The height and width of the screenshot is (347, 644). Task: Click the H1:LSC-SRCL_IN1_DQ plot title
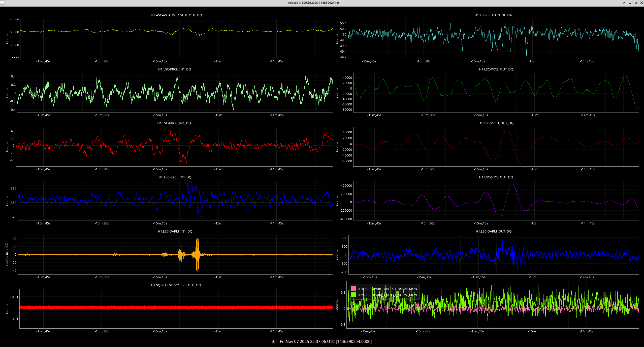click(x=175, y=177)
